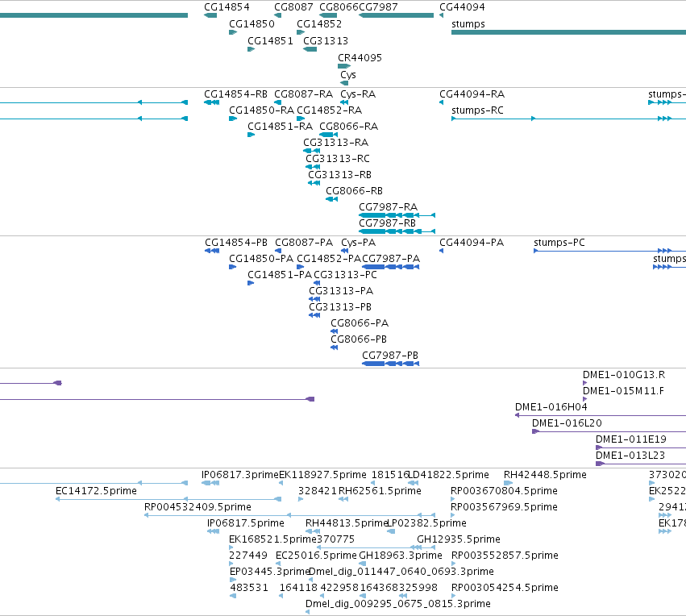Click the CG8087-RA transcript label

[303, 94]
